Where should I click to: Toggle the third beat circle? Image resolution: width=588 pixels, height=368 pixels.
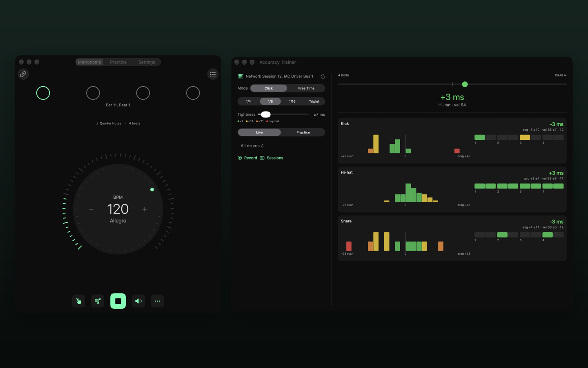[x=143, y=93]
